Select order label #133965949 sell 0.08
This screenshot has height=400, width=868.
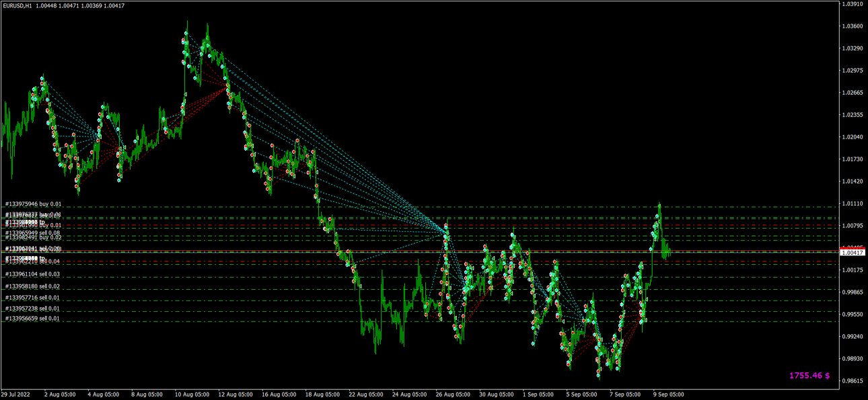pyautogui.click(x=34, y=233)
